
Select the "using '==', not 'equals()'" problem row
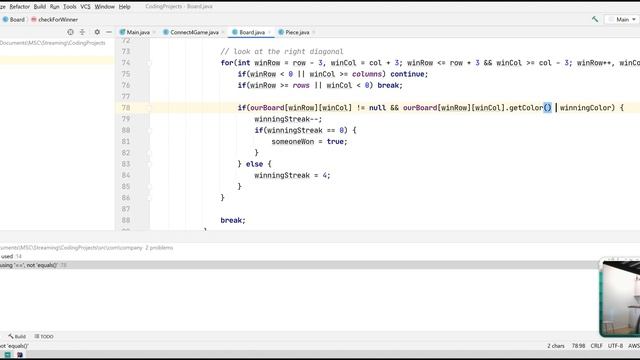(x=299, y=265)
